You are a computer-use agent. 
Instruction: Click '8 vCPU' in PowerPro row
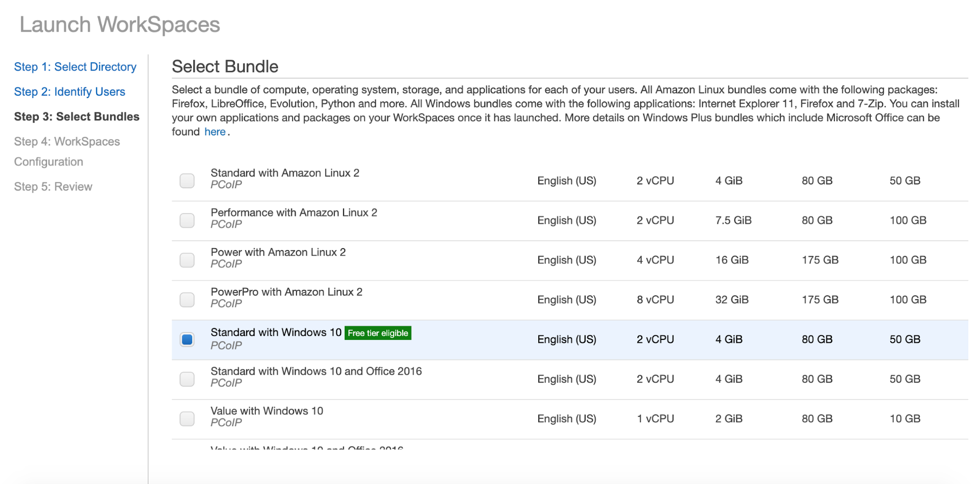click(655, 300)
